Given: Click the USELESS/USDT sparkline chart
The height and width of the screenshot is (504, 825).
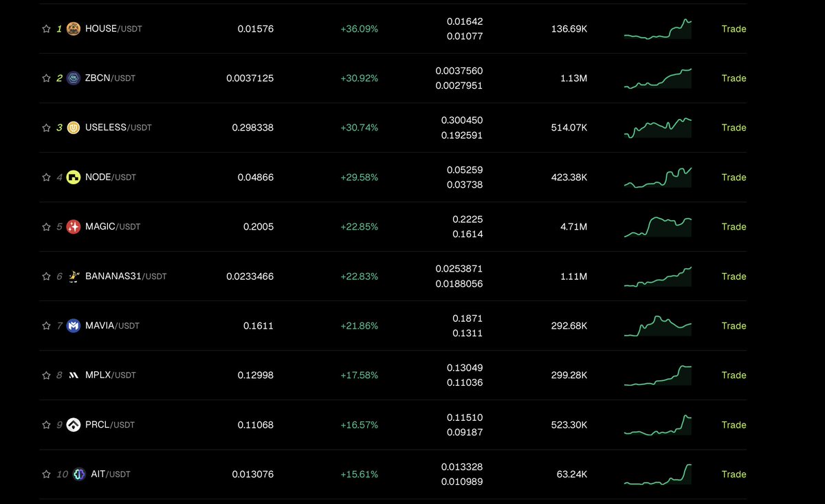Looking at the screenshot, I should [658, 128].
